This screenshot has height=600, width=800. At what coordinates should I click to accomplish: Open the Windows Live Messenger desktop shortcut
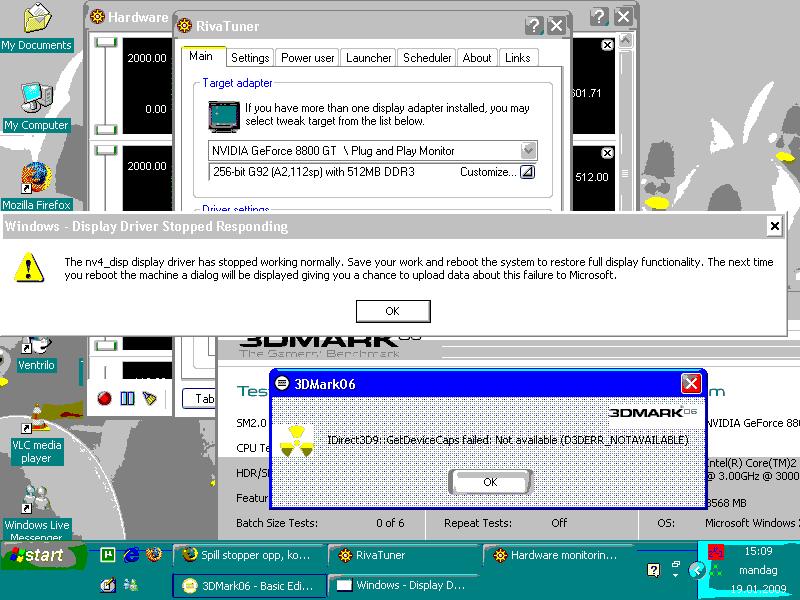coord(36,513)
